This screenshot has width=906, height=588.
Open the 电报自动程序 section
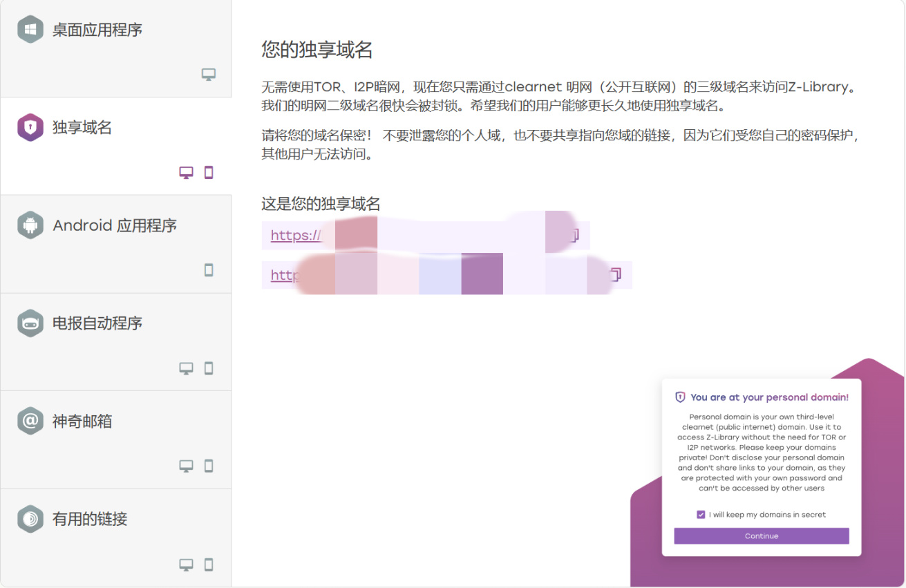pyautogui.click(x=116, y=342)
